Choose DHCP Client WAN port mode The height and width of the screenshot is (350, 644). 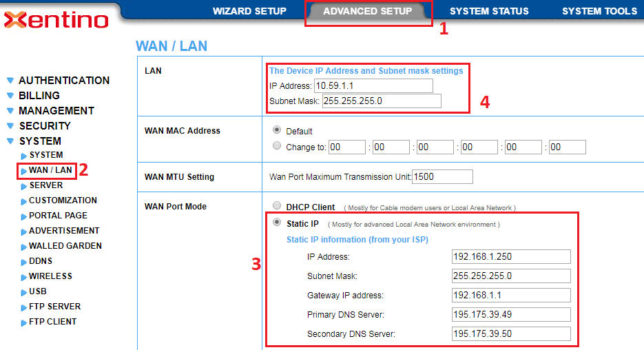278,206
